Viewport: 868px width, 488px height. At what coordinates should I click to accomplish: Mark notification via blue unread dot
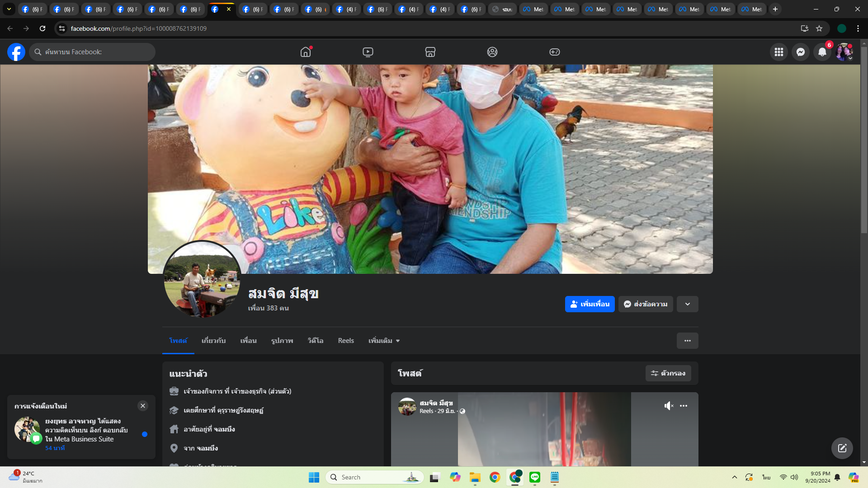(145, 434)
